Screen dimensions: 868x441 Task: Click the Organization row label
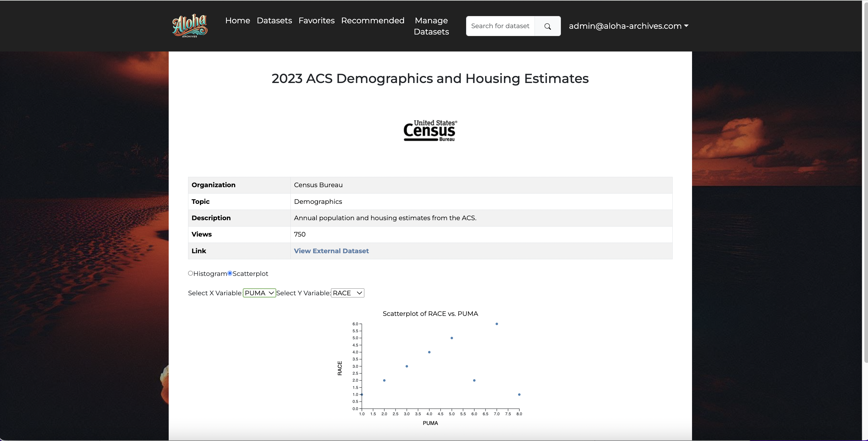213,185
